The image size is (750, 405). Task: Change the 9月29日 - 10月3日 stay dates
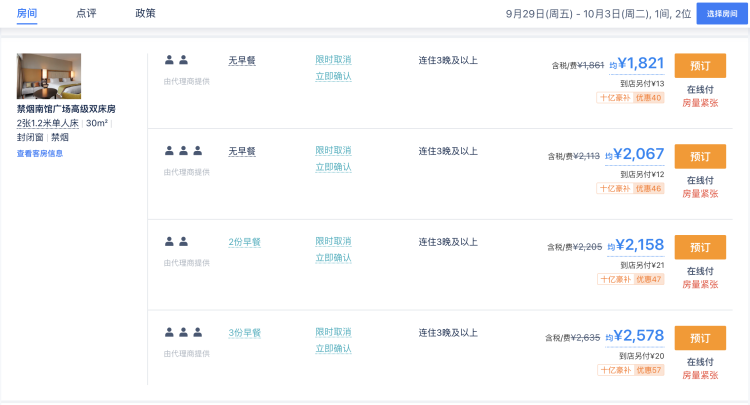click(598, 14)
